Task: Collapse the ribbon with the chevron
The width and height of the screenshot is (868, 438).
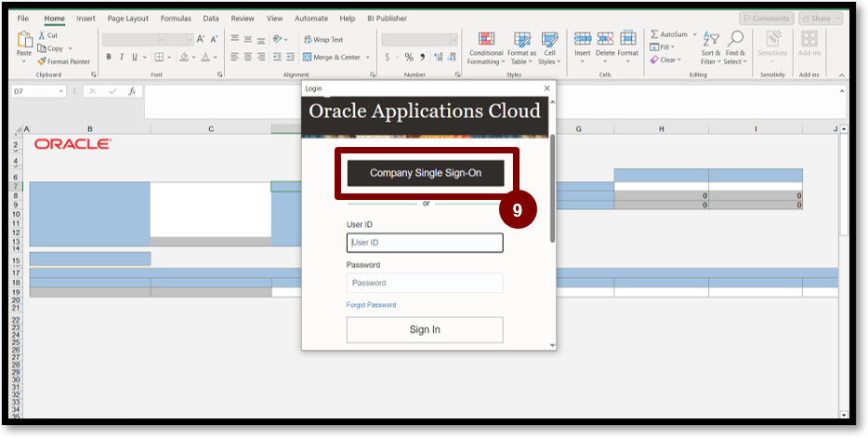Action: pyautogui.click(x=841, y=75)
